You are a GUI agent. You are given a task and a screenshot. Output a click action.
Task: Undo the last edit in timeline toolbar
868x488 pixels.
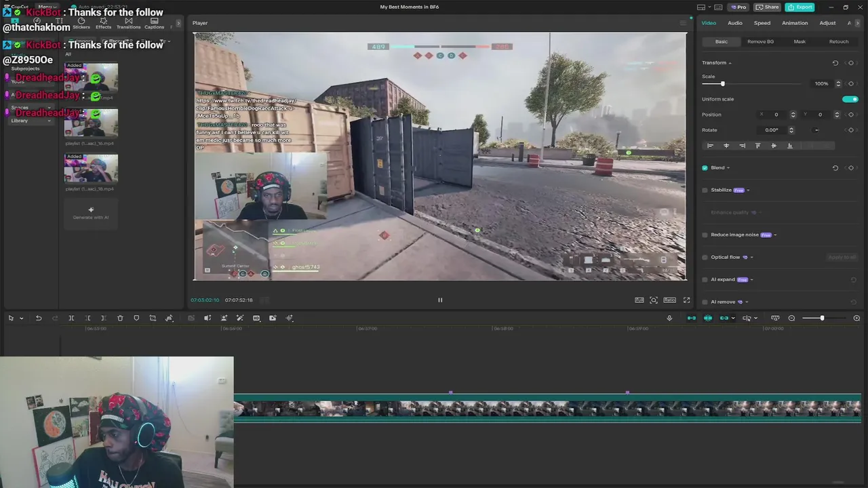39,318
